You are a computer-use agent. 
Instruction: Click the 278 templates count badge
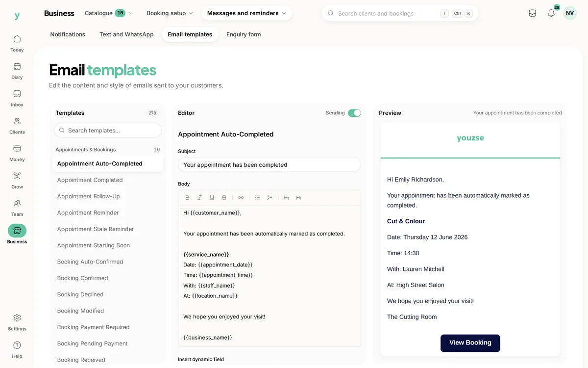pyautogui.click(x=152, y=113)
